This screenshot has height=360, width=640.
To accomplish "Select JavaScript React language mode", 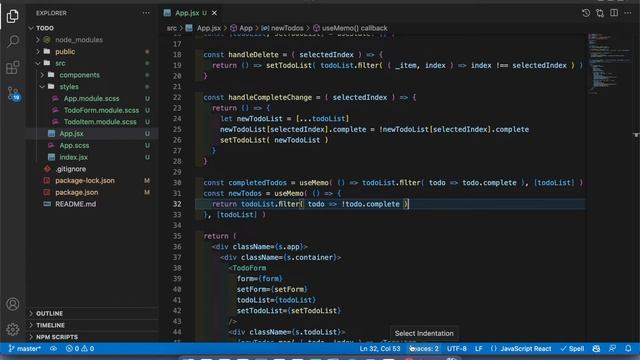I will coord(521,349).
